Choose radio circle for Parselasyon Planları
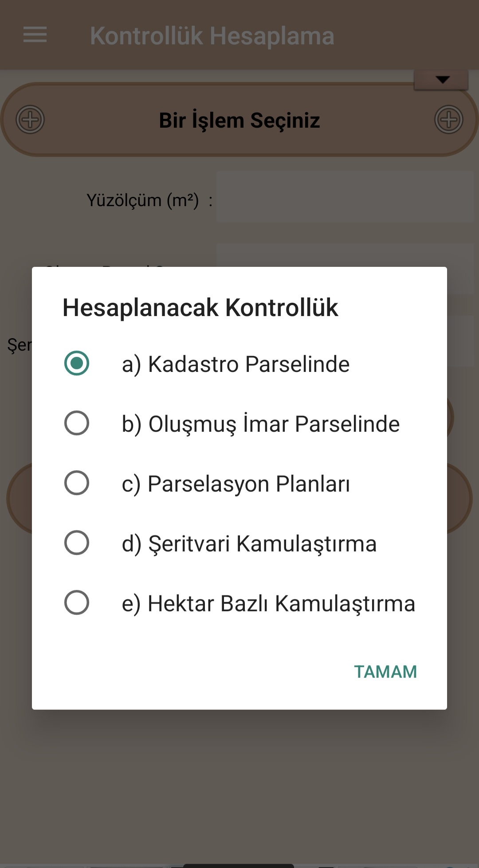The width and height of the screenshot is (479, 868). (77, 483)
